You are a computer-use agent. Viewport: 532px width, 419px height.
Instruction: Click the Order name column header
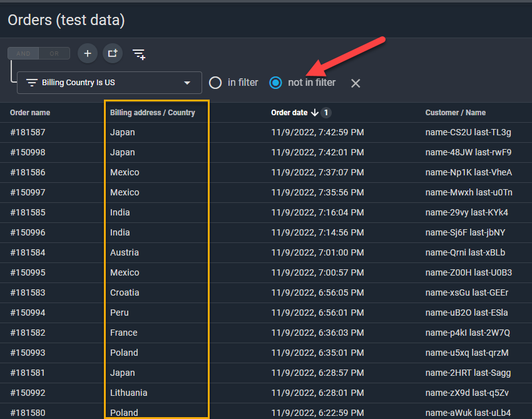(30, 113)
